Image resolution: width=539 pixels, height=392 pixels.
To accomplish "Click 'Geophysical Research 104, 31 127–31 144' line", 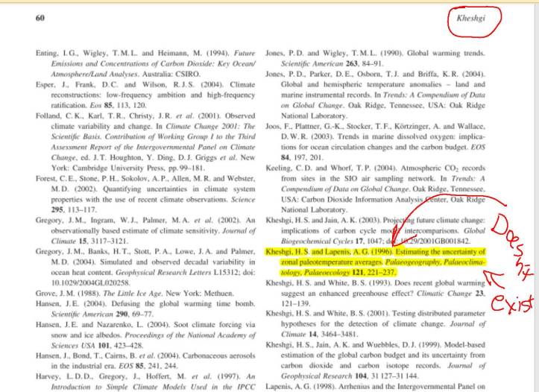I will point(350,376).
